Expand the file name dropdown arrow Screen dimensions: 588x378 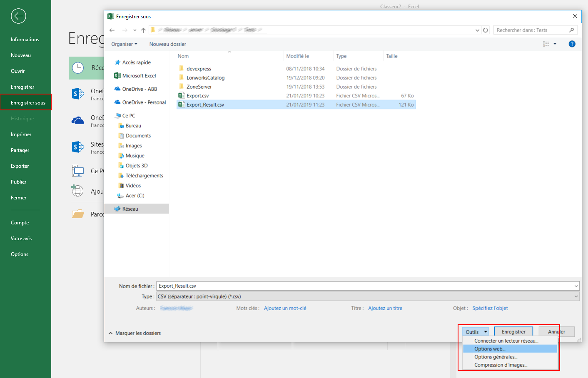point(576,286)
